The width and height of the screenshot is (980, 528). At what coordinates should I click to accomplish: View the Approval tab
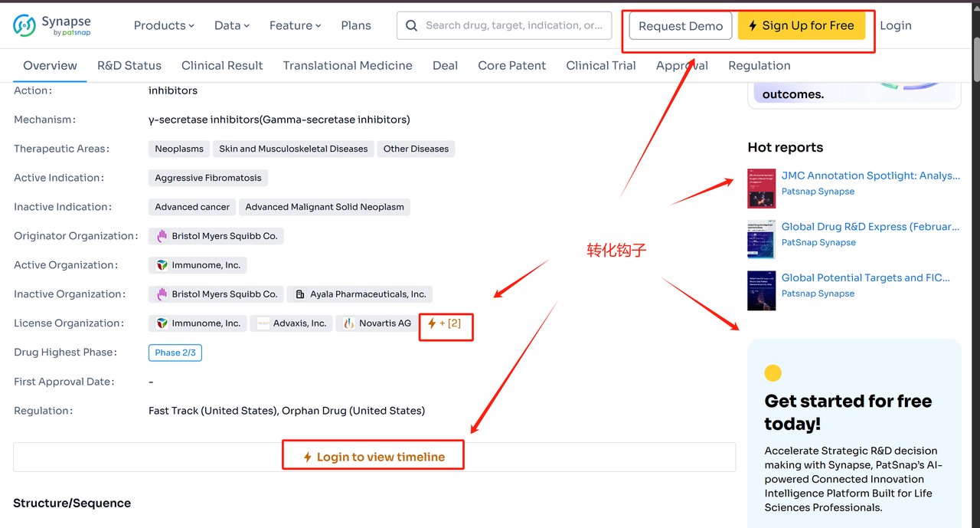click(x=682, y=65)
